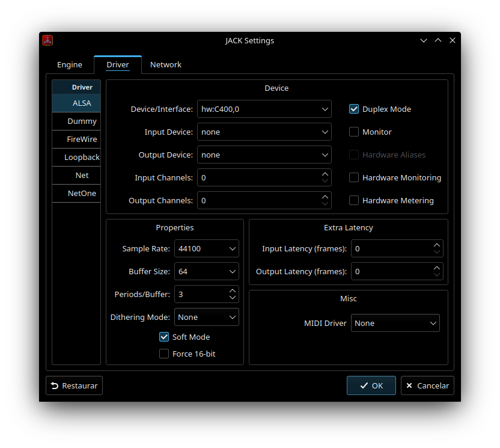
Task: Switch to the Engine tab
Action: (70, 65)
